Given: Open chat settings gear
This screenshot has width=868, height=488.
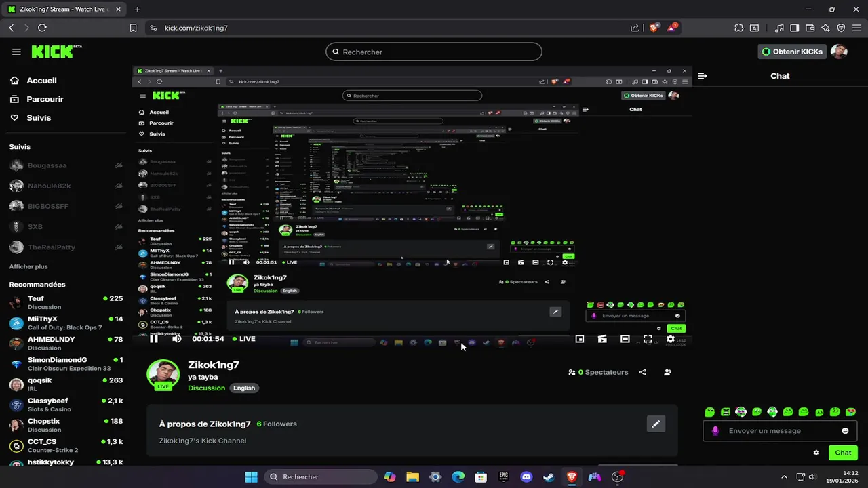Looking at the screenshot, I should 816,453.
